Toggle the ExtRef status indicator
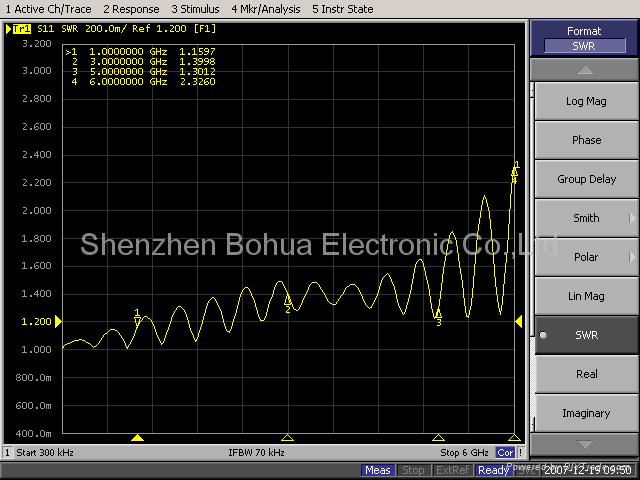 pyautogui.click(x=453, y=470)
